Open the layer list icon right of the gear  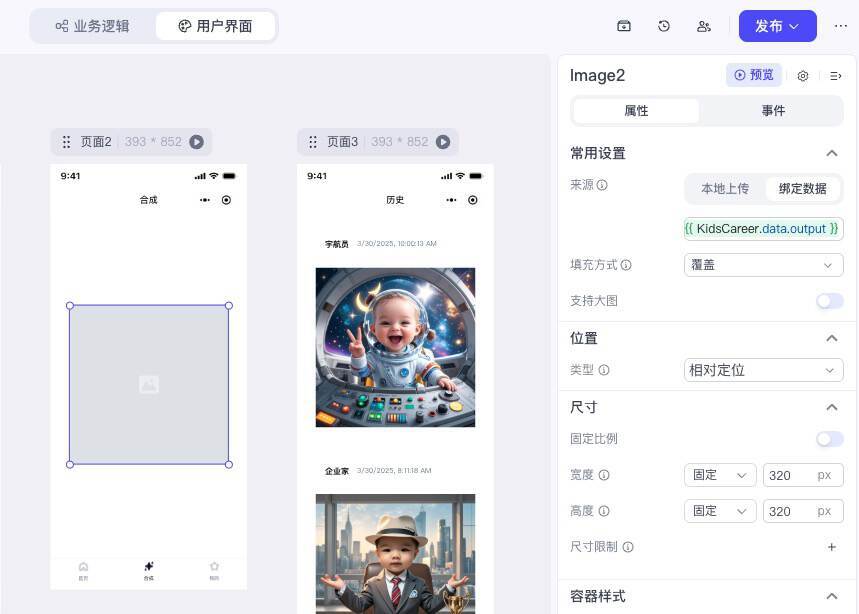coord(835,75)
